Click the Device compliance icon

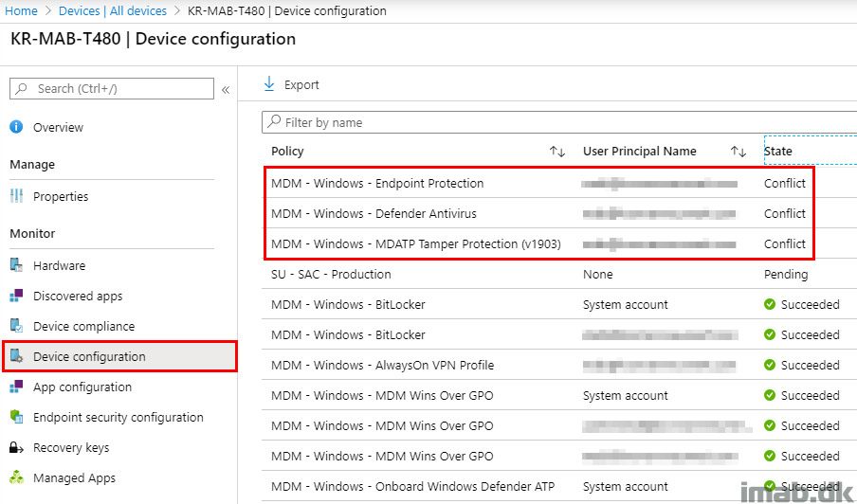tap(16, 326)
